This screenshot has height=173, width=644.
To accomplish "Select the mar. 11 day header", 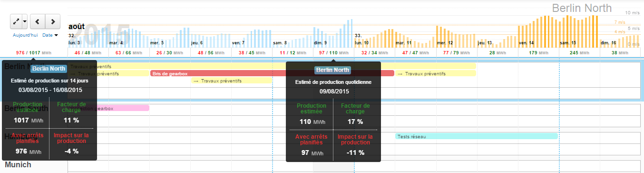I will point(404,43).
